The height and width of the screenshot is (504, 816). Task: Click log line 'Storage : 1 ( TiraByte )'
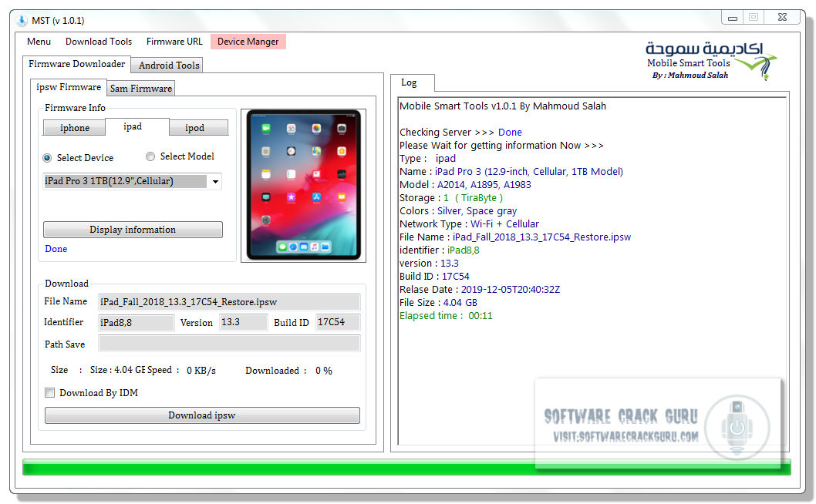(451, 197)
